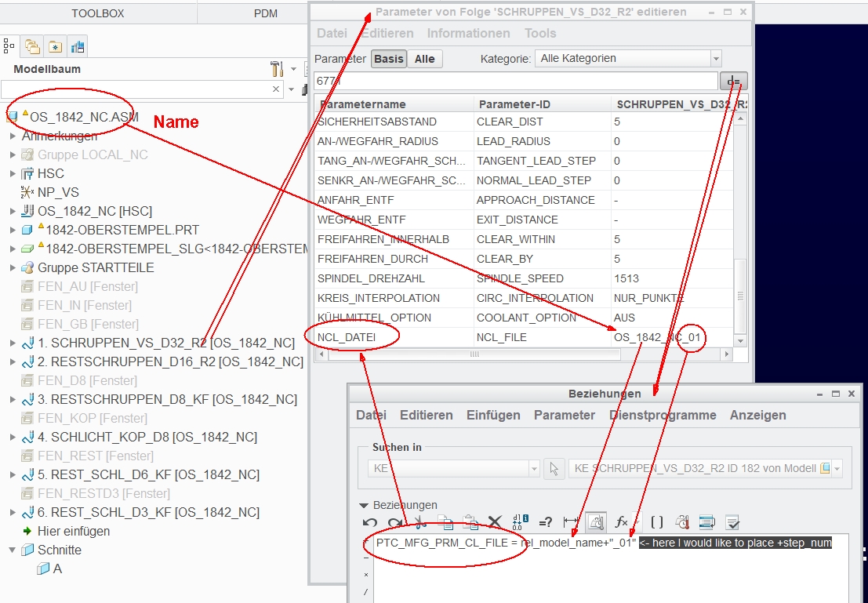Click the search field showing 677
Screen dimensions: 868x603
click(518, 80)
